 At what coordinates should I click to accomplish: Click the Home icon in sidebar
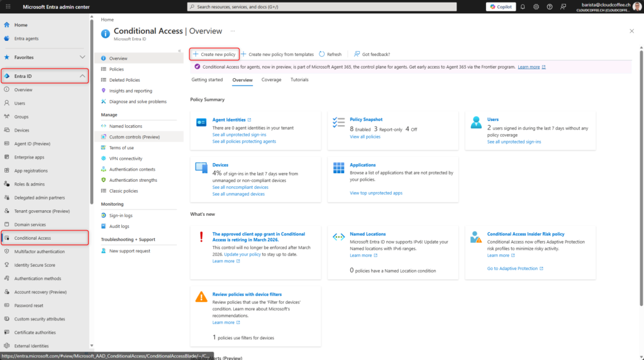6,25
